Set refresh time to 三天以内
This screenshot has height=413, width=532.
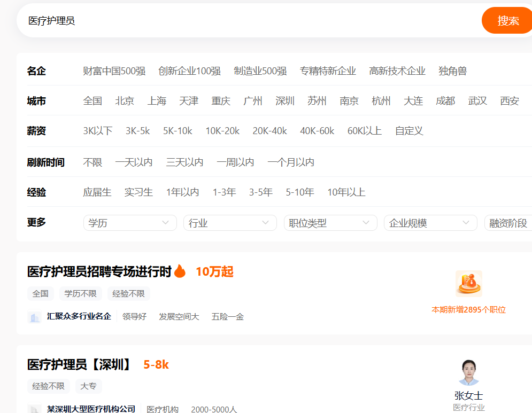pyautogui.click(x=184, y=162)
